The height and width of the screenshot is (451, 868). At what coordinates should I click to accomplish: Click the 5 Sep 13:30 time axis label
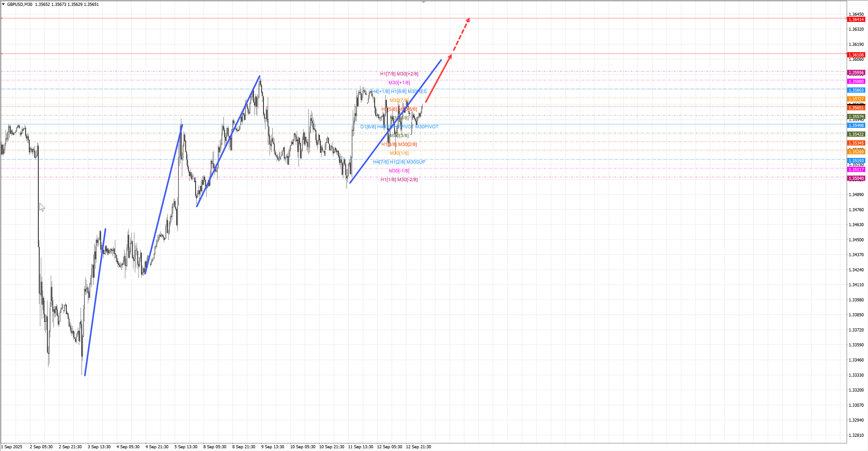tap(186, 447)
